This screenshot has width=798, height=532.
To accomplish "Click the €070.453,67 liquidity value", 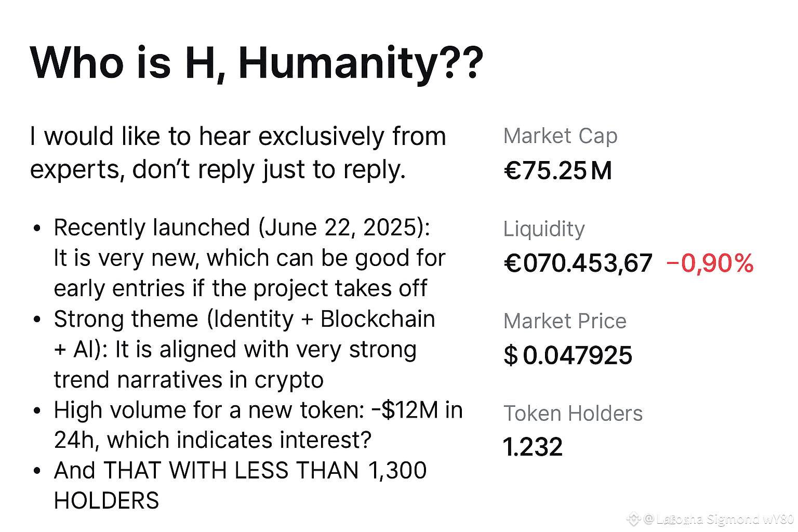I will (578, 263).
